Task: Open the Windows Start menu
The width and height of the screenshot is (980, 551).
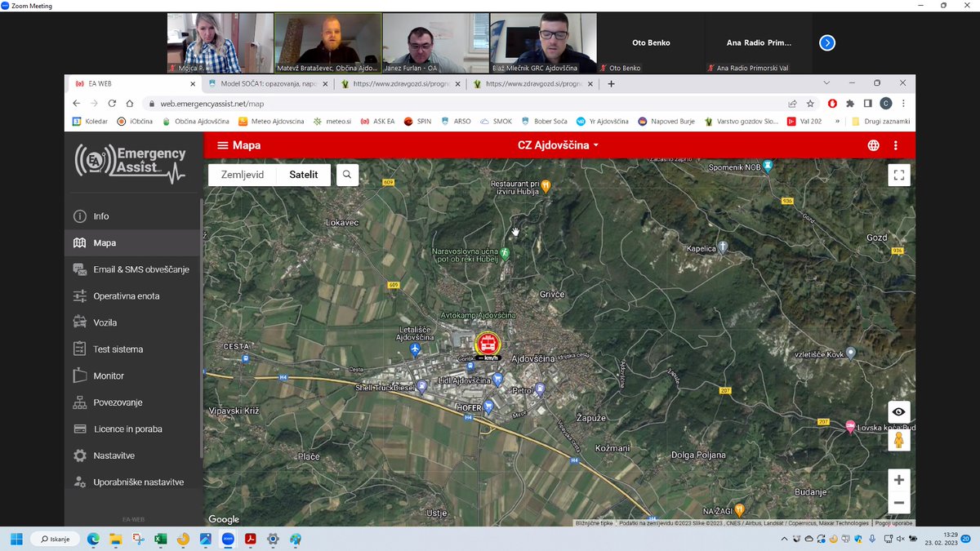Action: point(16,539)
